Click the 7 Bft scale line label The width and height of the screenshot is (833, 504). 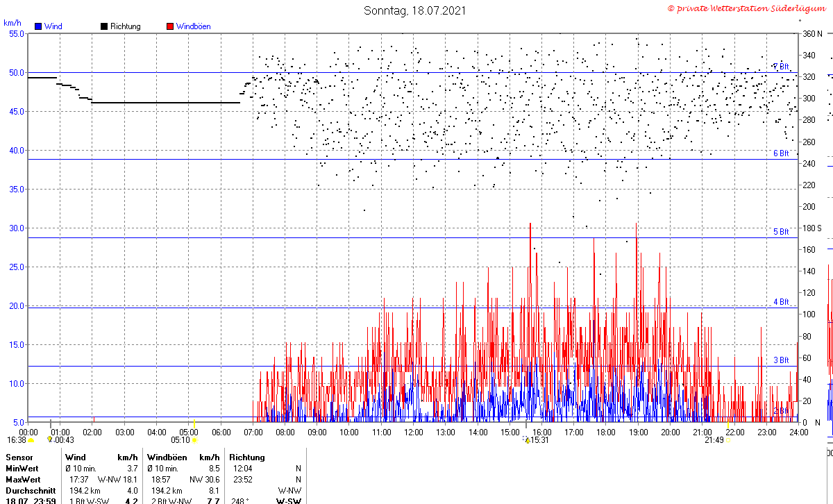tap(781, 67)
